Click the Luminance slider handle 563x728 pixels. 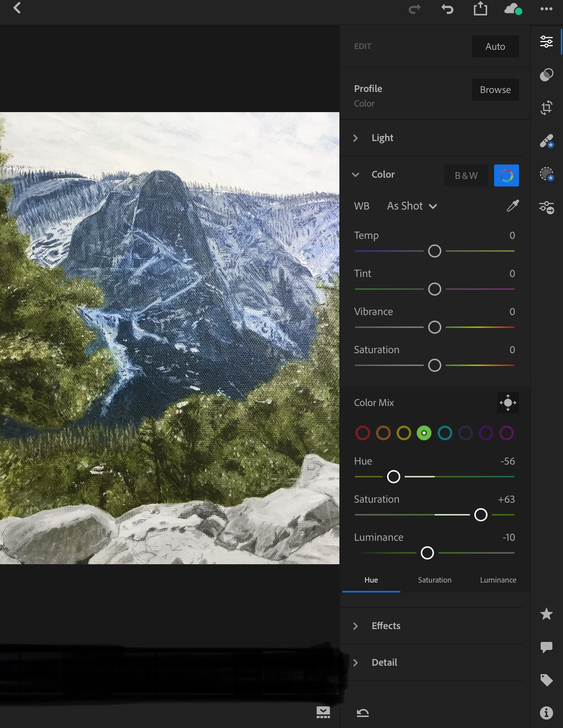(427, 553)
